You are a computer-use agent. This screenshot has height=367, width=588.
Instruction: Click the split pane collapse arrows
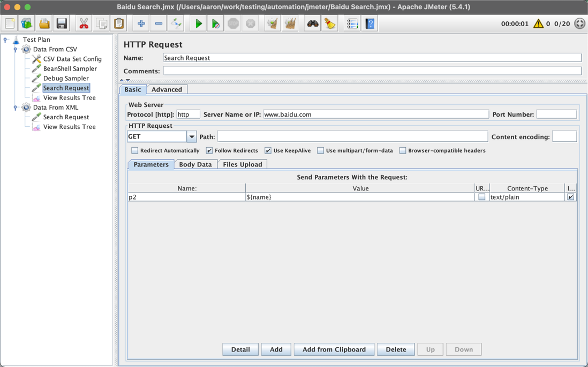tap(125, 80)
